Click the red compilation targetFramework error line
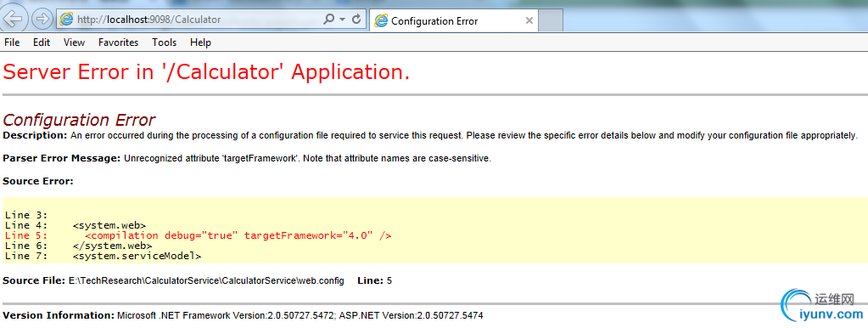868x328 pixels. pyautogui.click(x=199, y=235)
